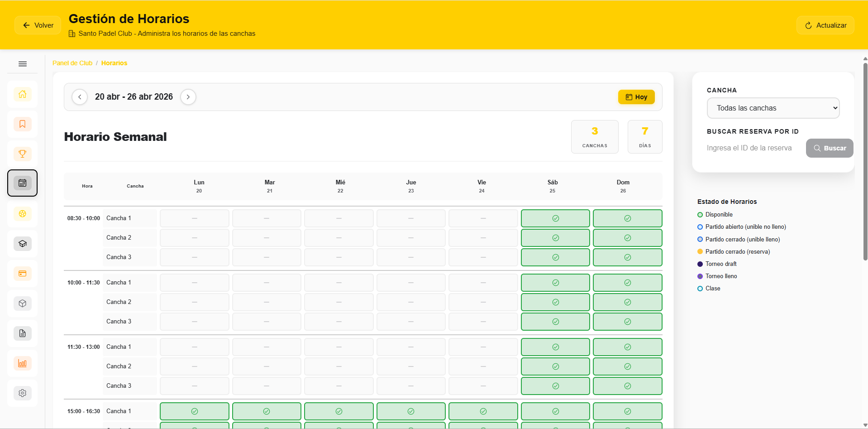Image resolution: width=868 pixels, height=429 pixels.
Task: Open the gear settings icon in sidebar
Action: pyautogui.click(x=22, y=393)
